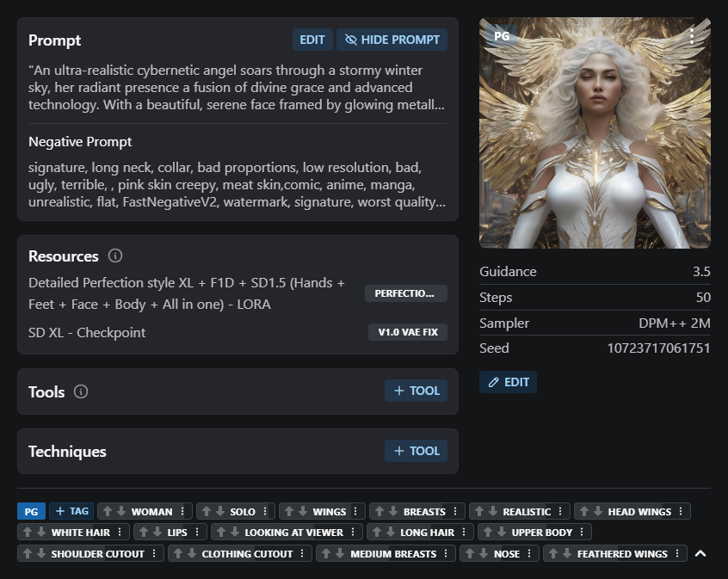Open HEAD WINGS tag options menu
728x579 pixels.
click(682, 511)
